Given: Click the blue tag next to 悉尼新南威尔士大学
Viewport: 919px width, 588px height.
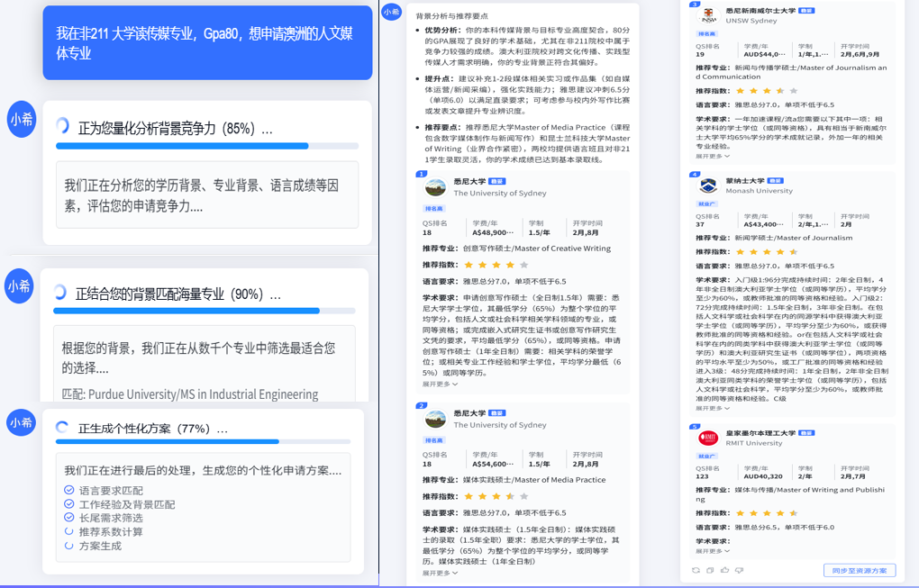Looking at the screenshot, I should [x=806, y=11].
